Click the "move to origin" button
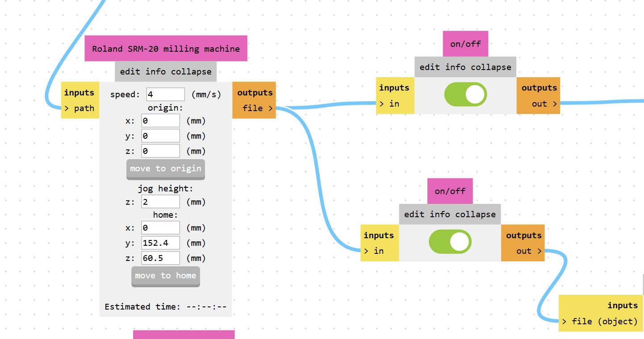This screenshot has height=339, width=644. click(166, 169)
